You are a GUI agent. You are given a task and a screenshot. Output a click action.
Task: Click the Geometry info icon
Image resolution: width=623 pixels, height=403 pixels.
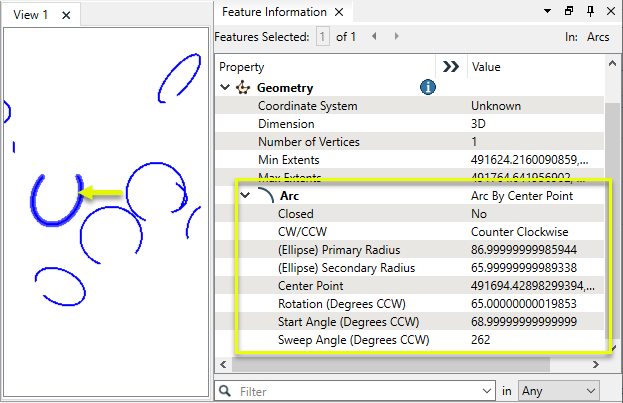[x=428, y=88]
